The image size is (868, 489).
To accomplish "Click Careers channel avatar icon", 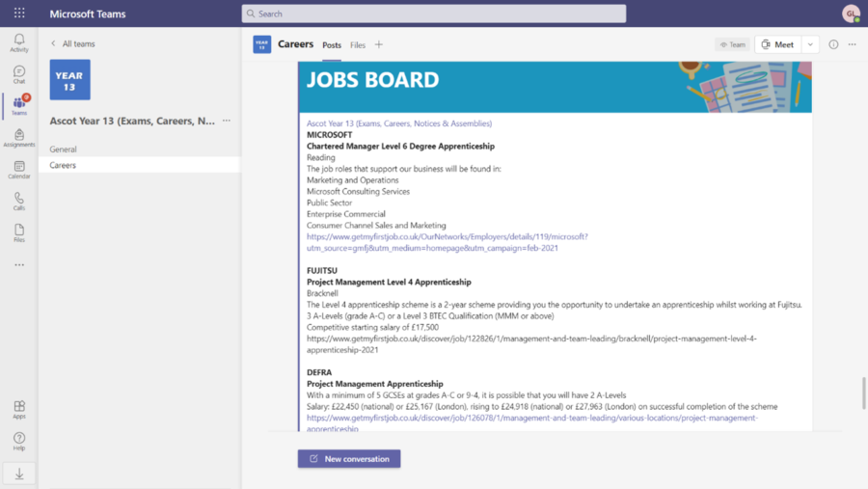I will point(261,44).
